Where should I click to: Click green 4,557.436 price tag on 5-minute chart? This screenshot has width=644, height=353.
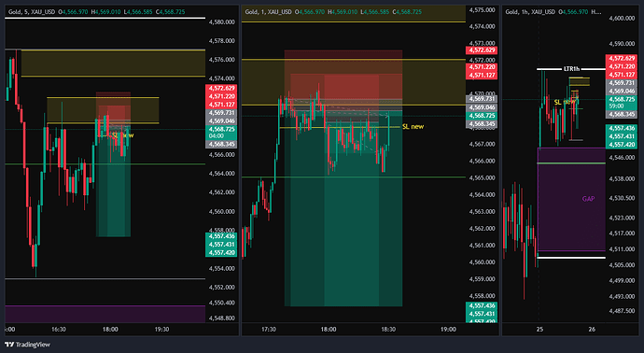pos(221,236)
